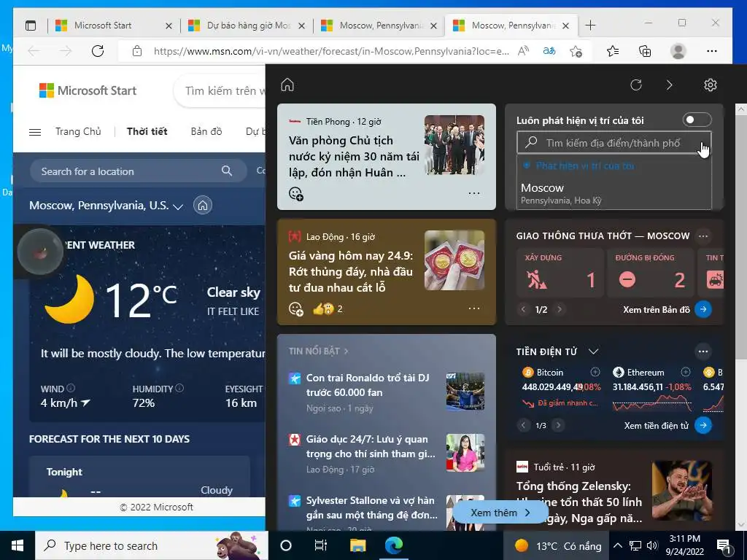
Task: Click the Edge address bar URL
Action: pyautogui.click(x=331, y=51)
